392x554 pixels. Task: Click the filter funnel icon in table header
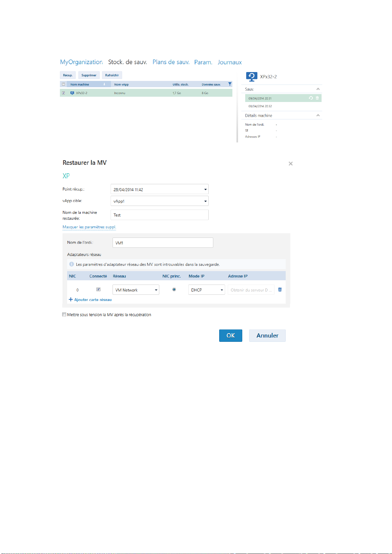[230, 84]
